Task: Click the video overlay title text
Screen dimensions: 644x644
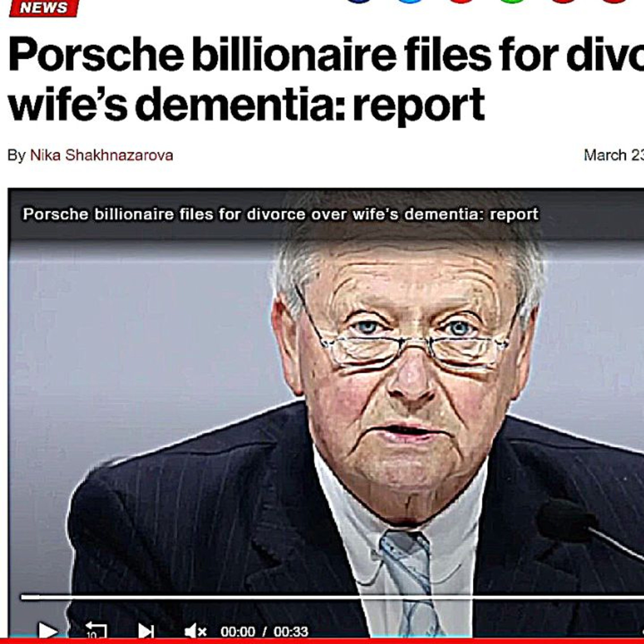Action: [281, 214]
